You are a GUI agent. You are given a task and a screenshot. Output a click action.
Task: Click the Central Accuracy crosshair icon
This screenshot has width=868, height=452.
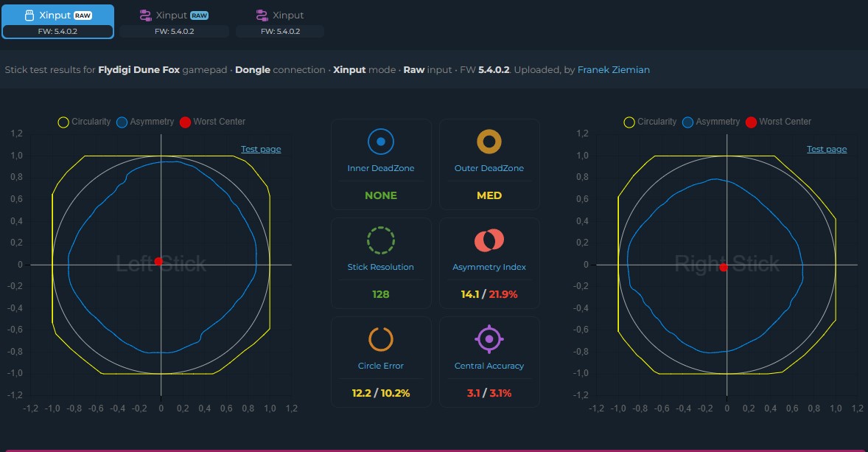(489, 339)
